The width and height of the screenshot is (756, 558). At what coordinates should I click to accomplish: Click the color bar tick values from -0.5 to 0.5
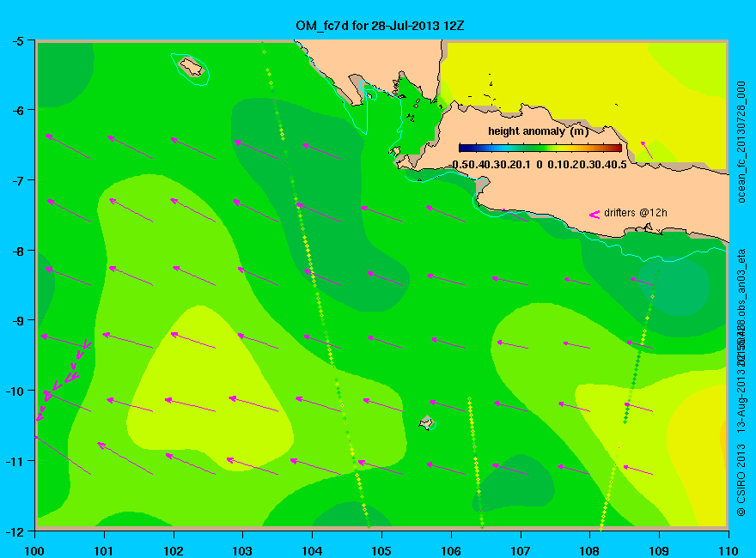(538, 165)
